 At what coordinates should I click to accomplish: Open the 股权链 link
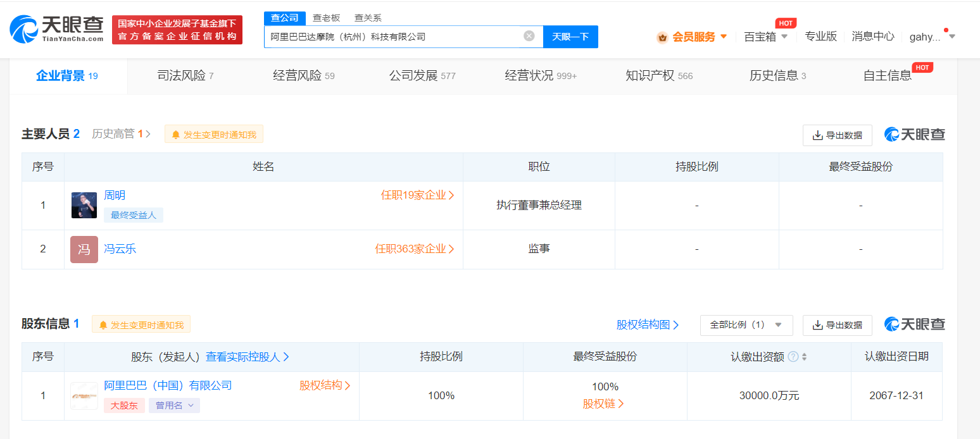[x=604, y=404]
